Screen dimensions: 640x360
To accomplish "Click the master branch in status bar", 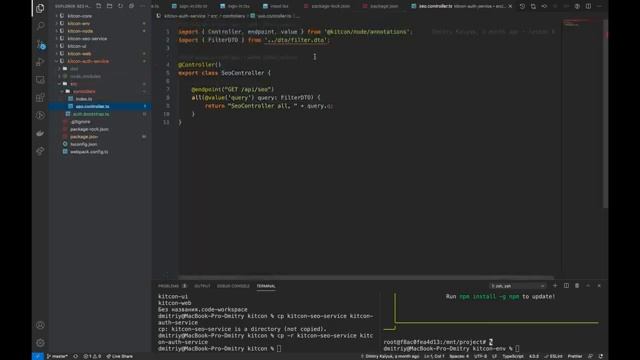I will click(57, 356).
